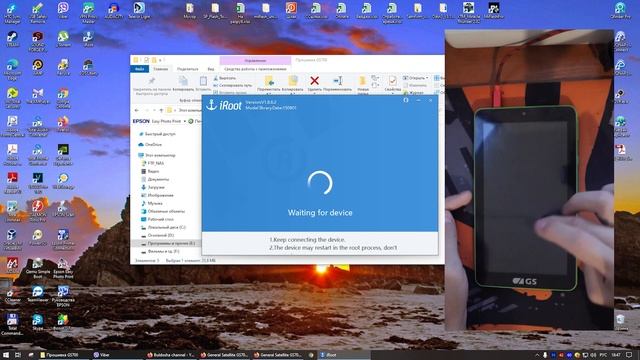Click the Paste clipboard icon in Explorer ribbon
Image resolution: width=640 pixels, height=360 pixels.
pyautogui.click(x=203, y=81)
